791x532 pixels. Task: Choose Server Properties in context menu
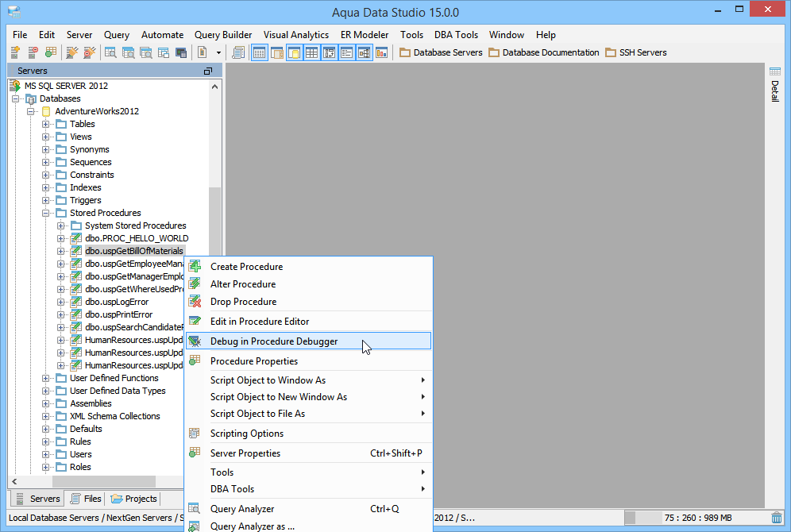[309, 453]
